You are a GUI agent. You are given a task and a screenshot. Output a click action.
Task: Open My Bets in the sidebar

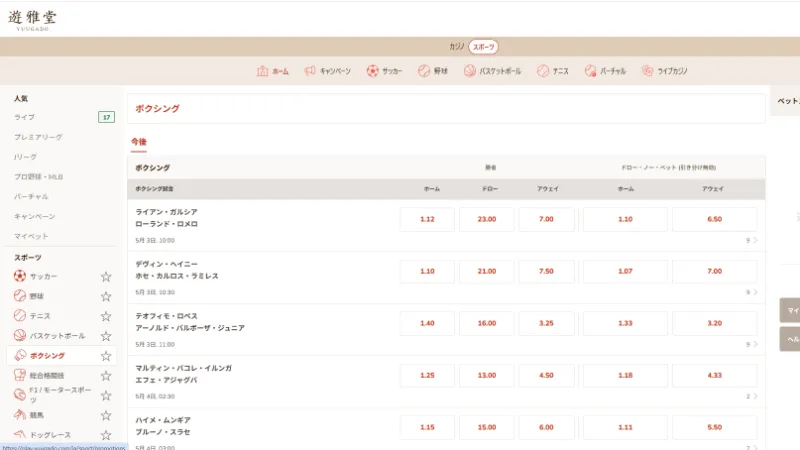coord(31,237)
